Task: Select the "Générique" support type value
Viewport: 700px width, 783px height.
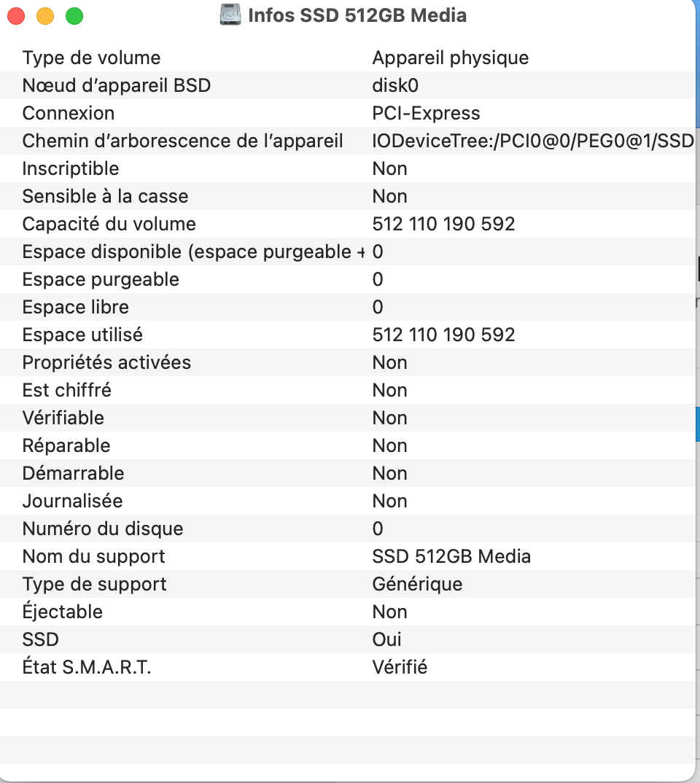Action: click(417, 584)
